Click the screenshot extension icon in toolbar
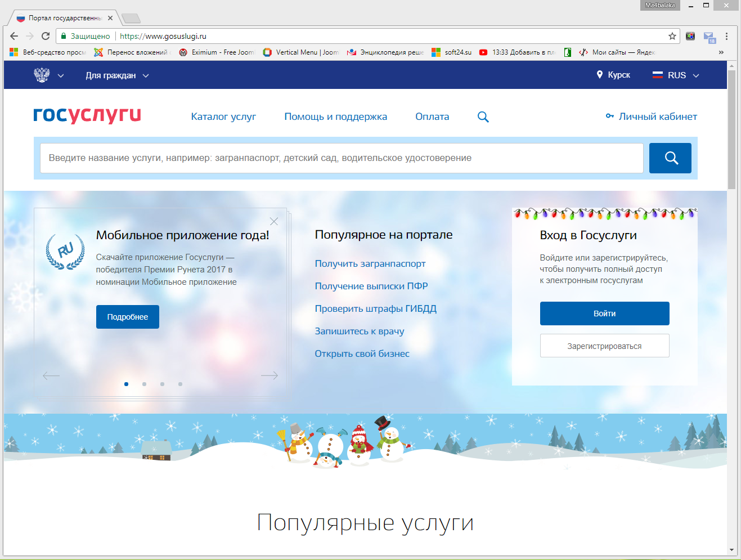The image size is (741, 560). [x=690, y=36]
